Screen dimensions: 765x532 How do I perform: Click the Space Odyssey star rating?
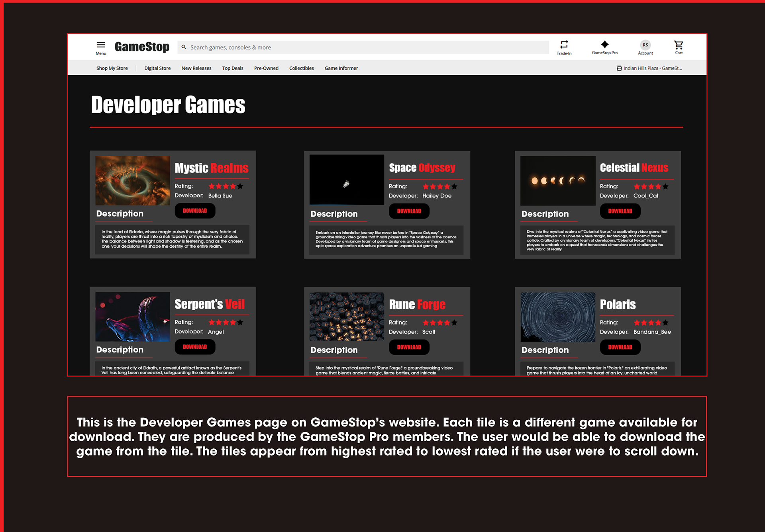coord(440,186)
